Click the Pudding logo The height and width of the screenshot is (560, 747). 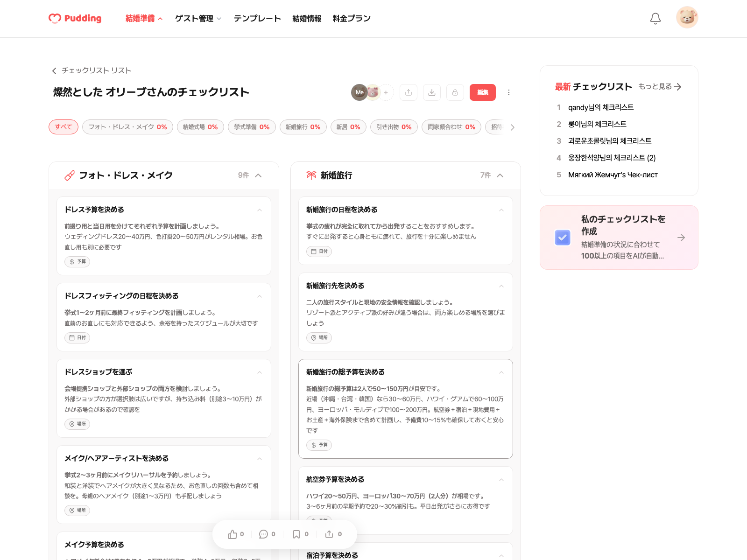[75, 18]
